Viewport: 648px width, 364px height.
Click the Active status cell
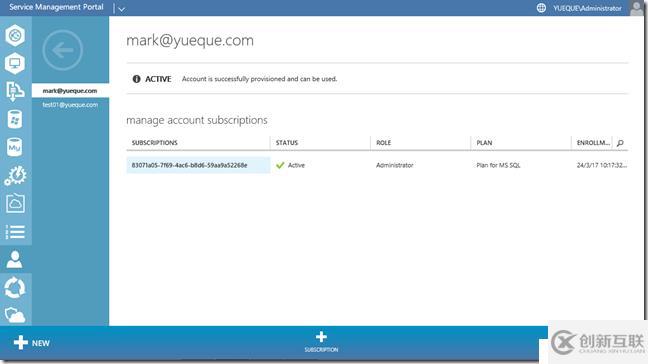click(x=291, y=165)
